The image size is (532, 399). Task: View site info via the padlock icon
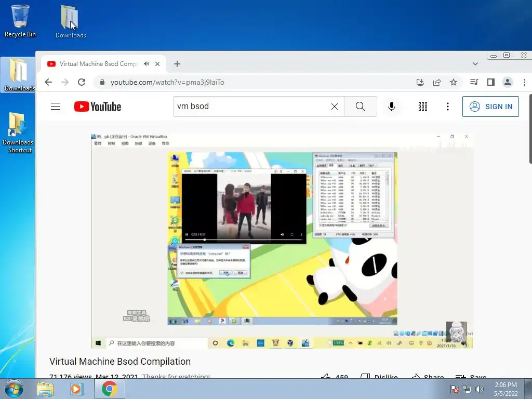[102, 82]
